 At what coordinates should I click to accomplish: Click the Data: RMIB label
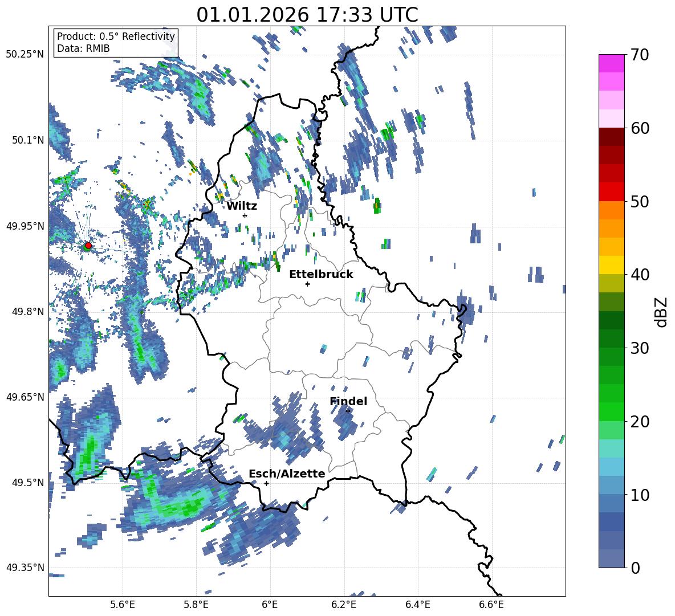click(83, 48)
